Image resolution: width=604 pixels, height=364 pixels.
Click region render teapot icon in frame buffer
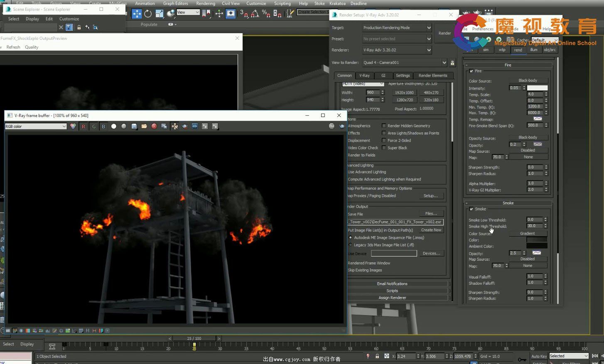tap(184, 126)
